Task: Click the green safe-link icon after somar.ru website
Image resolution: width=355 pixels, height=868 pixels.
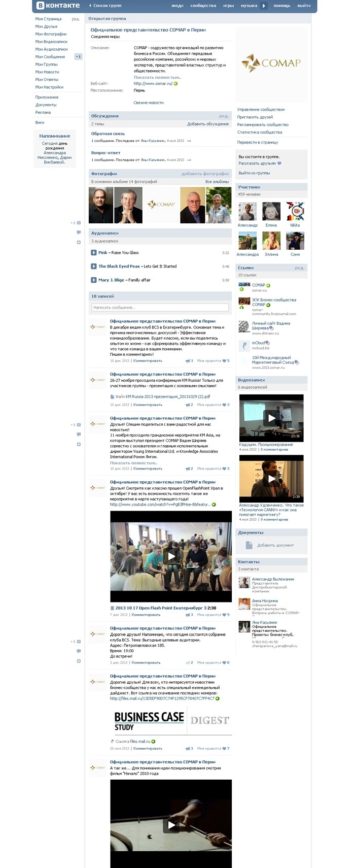Action: tap(176, 83)
